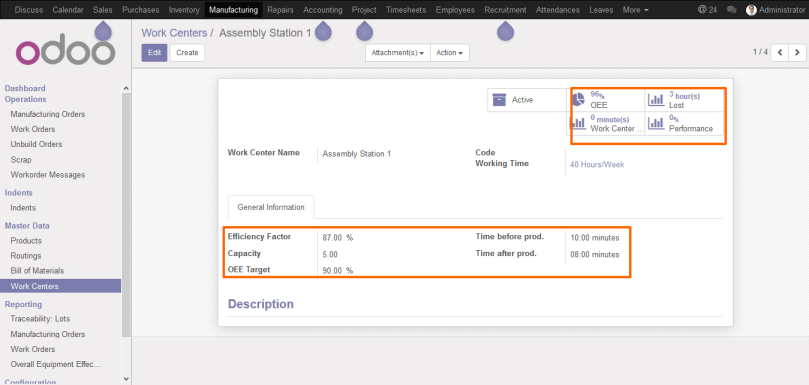Toggle the Active archive button

click(x=527, y=100)
